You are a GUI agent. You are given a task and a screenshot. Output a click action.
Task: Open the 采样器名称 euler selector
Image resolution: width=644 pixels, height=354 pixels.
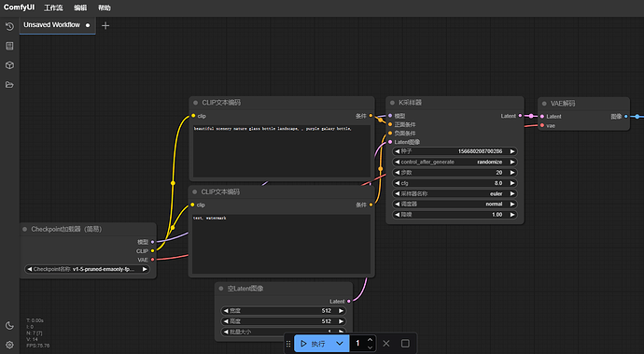(x=455, y=193)
